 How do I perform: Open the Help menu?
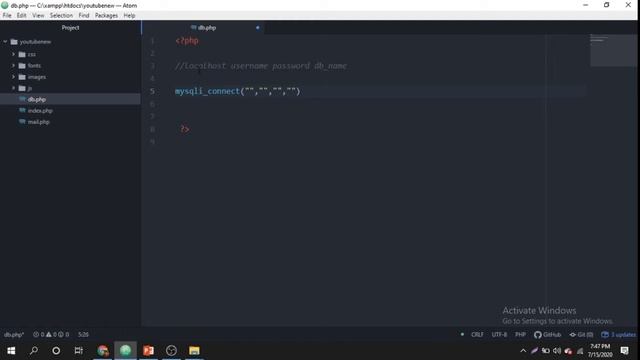tap(129, 16)
